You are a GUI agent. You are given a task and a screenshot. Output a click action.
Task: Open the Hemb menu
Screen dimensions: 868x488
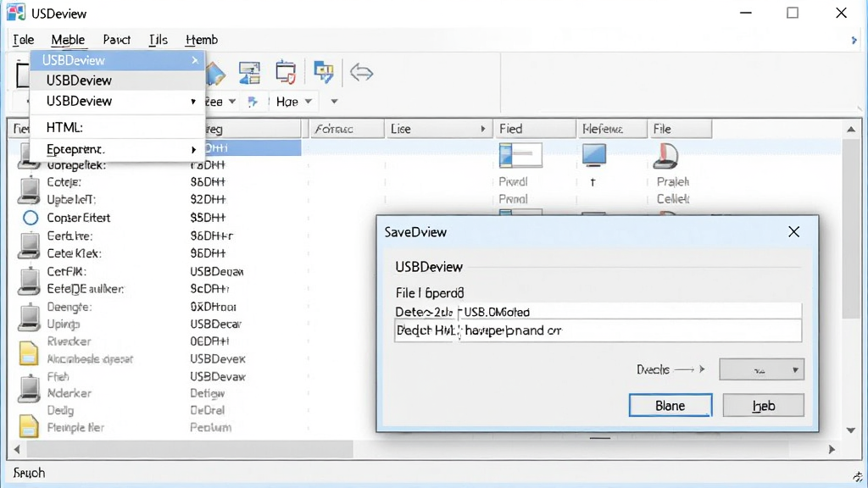coord(202,40)
